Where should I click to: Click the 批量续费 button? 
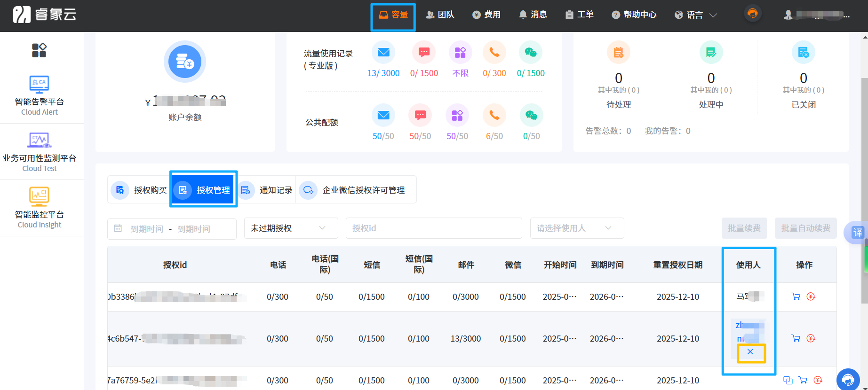[x=744, y=228]
